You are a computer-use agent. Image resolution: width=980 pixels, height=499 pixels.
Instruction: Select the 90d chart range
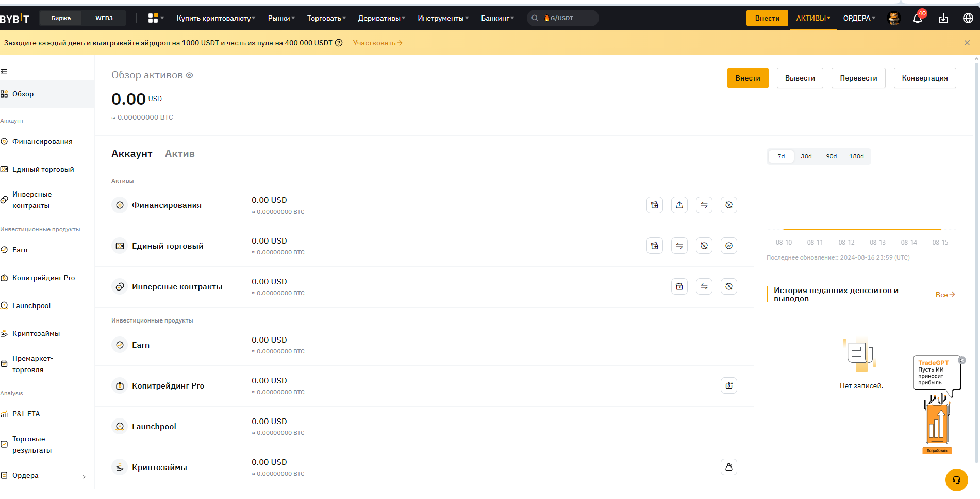point(832,156)
